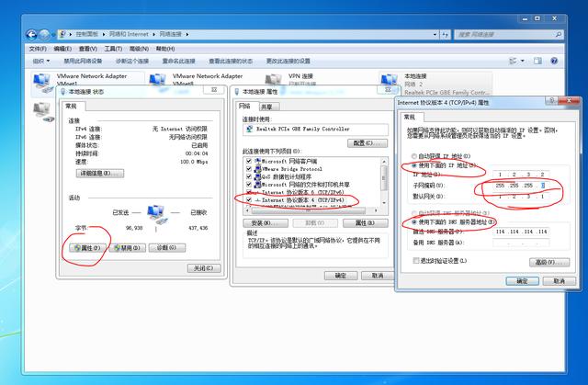Click the QoS 数据包计划程序 item icon
The width and height of the screenshot is (588, 385).
tap(257, 176)
